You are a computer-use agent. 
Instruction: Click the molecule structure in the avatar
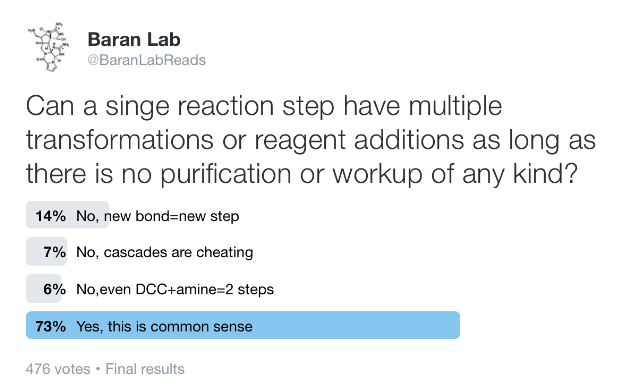48,47
